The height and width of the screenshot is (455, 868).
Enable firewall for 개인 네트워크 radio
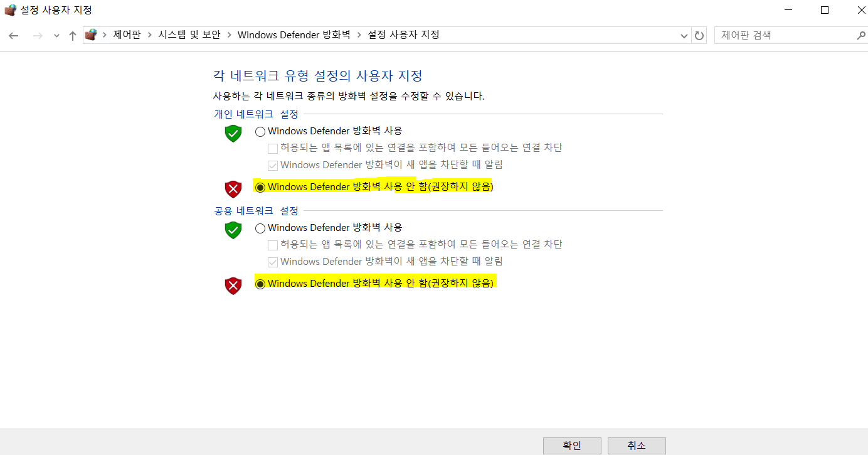pyautogui.click(x=260, y=132)
